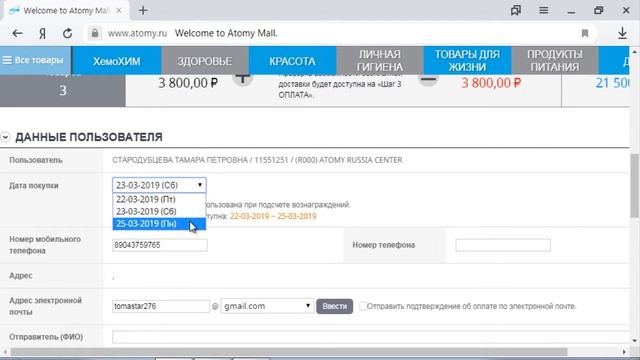Click the padlock site security icon
The width and height of the screenshot is (640, 360).
pos(95,33)
